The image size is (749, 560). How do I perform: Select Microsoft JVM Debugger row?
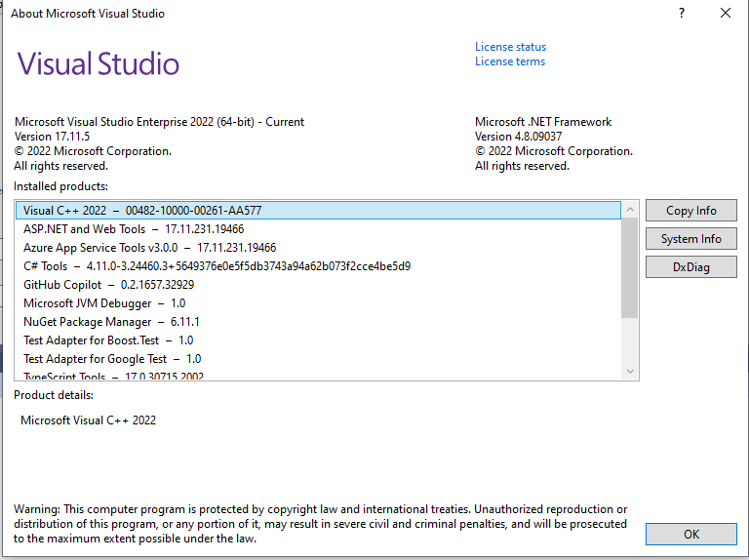coord(318,303)
